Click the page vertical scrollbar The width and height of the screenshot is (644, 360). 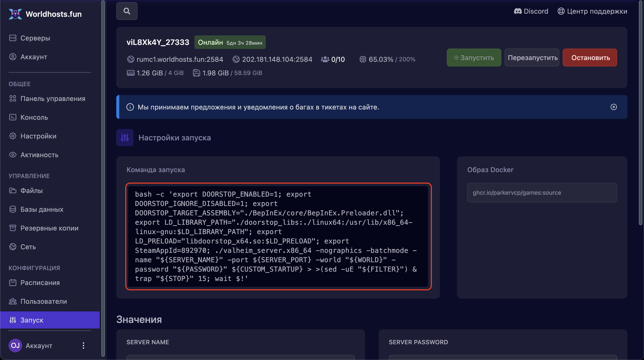pos(641,112)
